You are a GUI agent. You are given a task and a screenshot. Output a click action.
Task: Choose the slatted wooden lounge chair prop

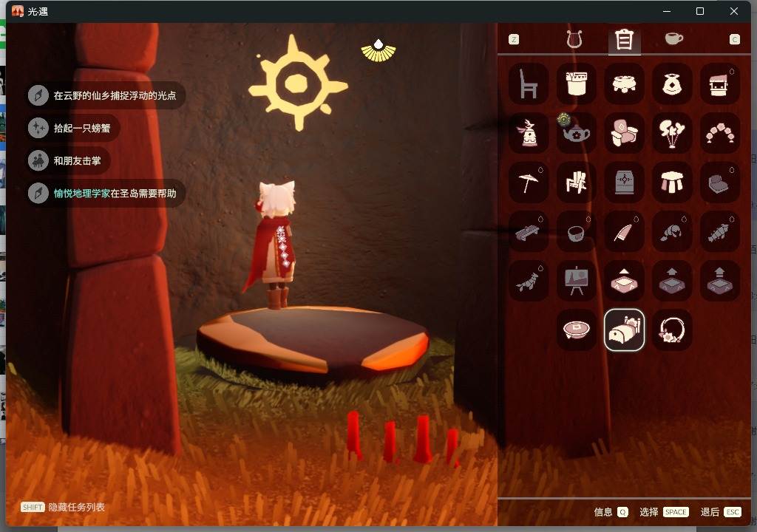coord(577,182)
